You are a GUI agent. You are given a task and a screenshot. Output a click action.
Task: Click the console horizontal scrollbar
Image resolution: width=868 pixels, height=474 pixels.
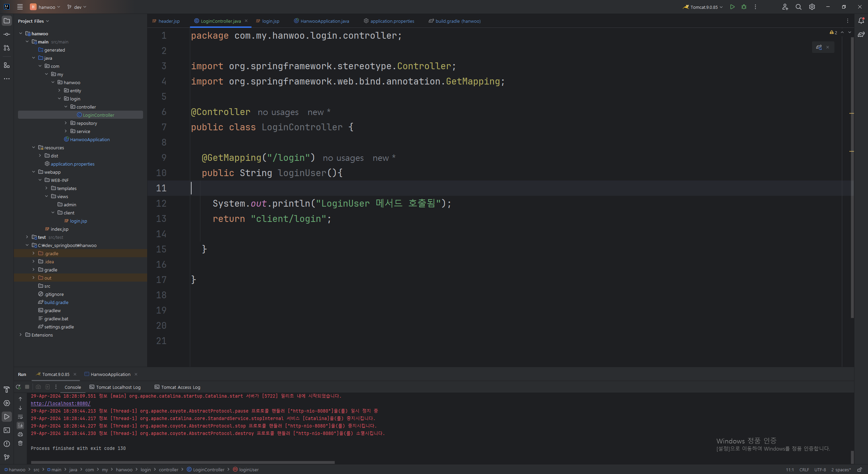(x=183, y=462)
